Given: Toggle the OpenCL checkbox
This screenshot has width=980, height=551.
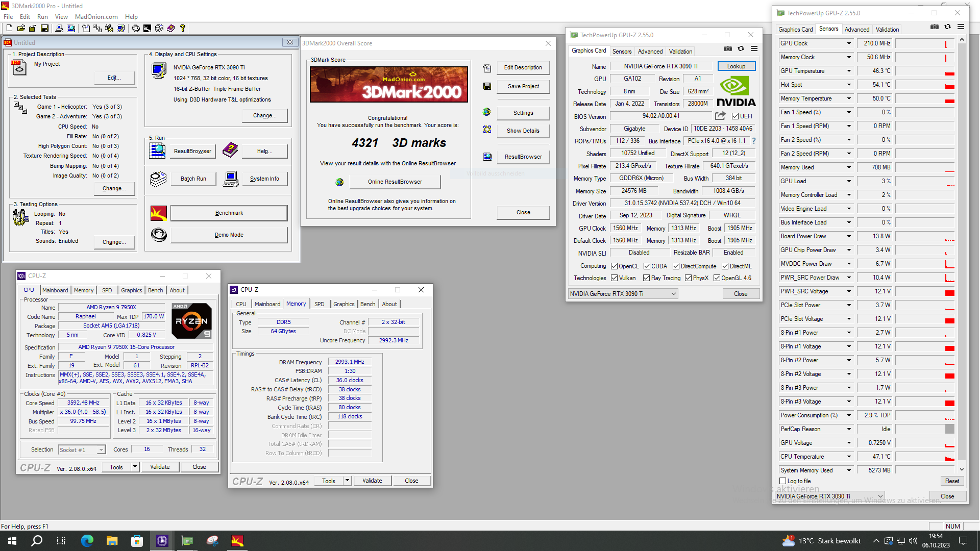Looking at the screenshot, I should 615,266.
